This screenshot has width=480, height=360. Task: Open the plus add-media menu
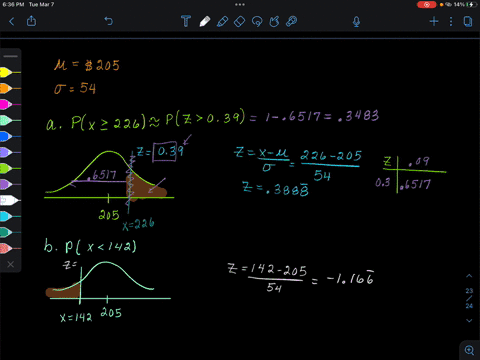(x=434, y=22)
